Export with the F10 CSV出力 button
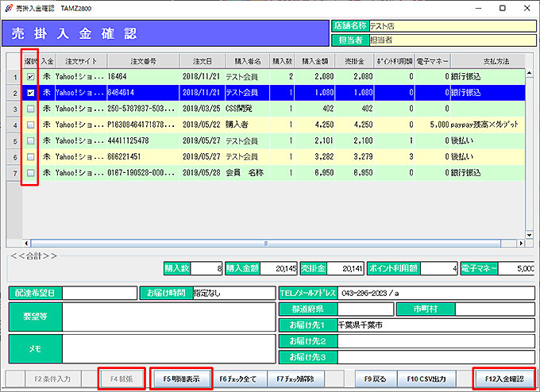Screen dimensions: 540x392 click(426, 379)
